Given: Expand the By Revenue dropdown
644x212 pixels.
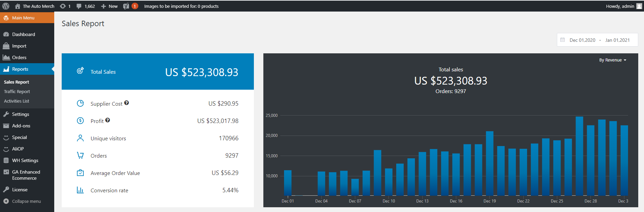Looking at the screenshot, I should pyautogui.click(x=612, y=60).
